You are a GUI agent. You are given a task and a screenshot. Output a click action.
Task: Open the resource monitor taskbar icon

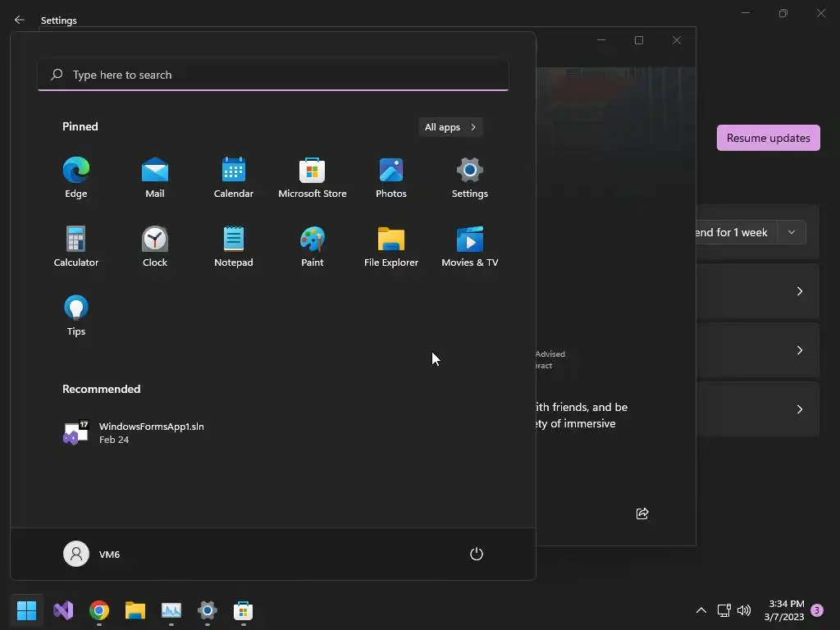click(x=171, y=610)
